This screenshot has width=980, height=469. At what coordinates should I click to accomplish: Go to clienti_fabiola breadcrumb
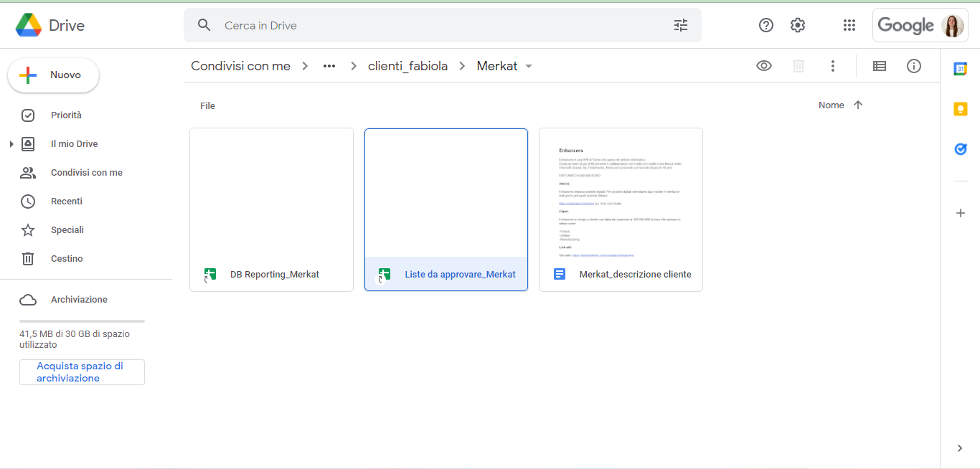tap(407, 66)
